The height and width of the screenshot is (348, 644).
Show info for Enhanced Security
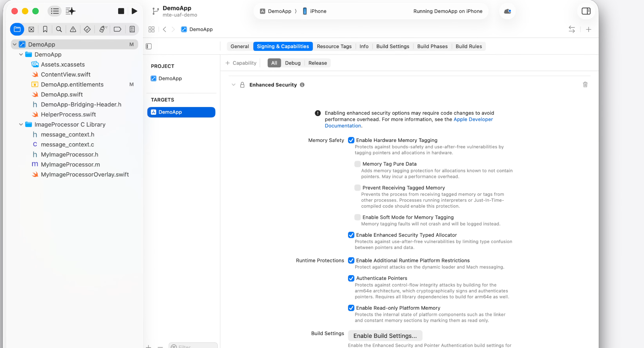point(302,85)
